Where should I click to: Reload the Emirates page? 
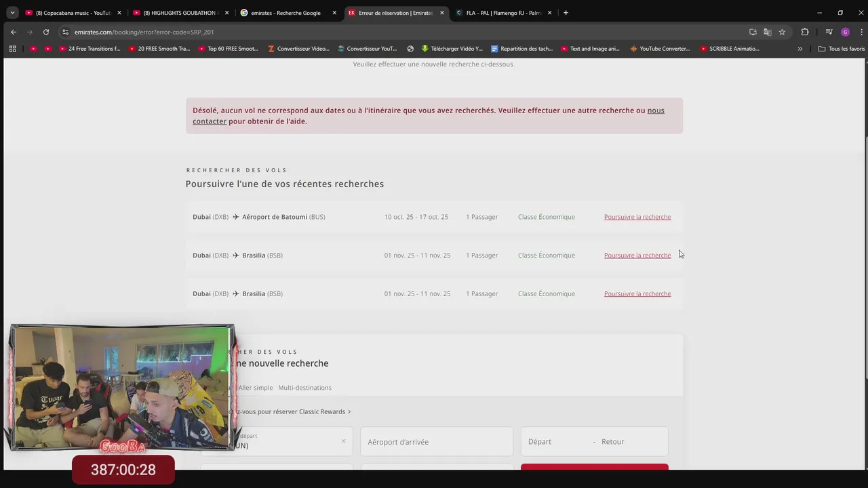(x=46, y=32)
